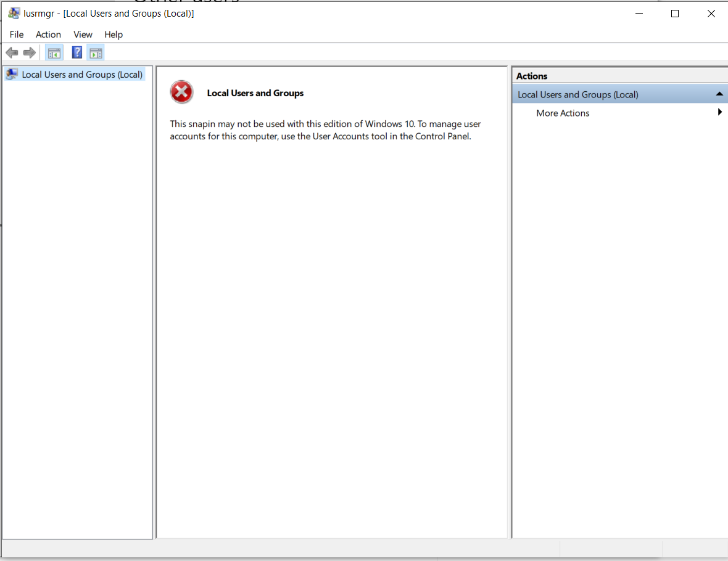Go forward using the toolbar forward arrow

(x=30, y=53)
